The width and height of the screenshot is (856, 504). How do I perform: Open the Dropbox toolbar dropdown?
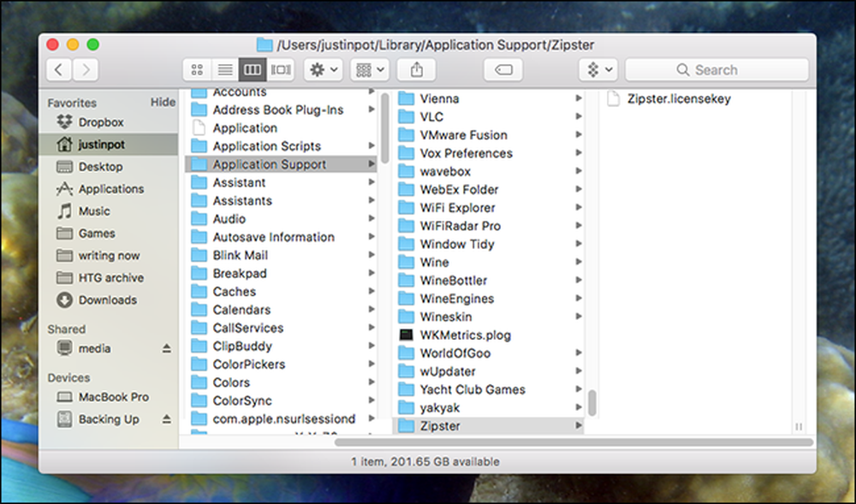coord(598,70)
